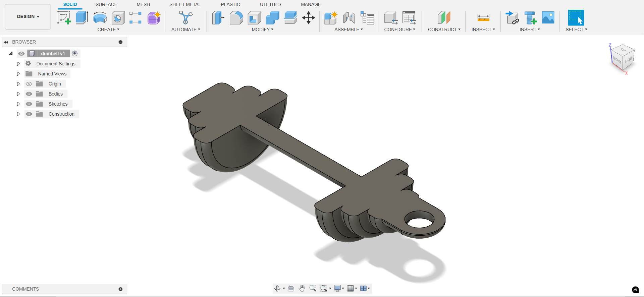
Task: Select the Rectangular Pattern tool
Action: coord(136,18)
